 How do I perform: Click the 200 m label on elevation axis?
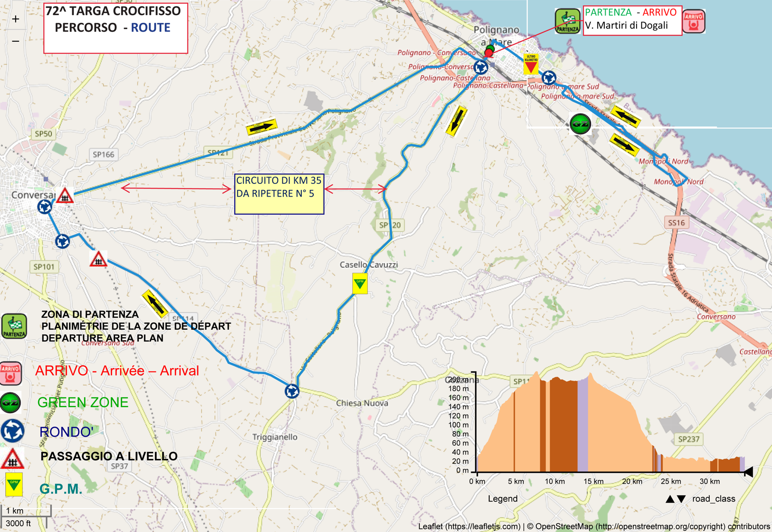coord(458,380)
